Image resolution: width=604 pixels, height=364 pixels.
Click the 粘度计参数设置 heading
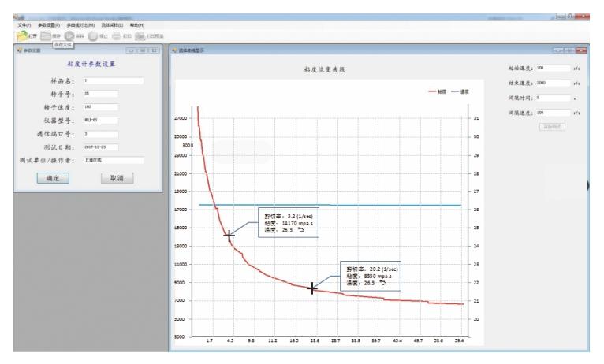(x=91, y=65)
